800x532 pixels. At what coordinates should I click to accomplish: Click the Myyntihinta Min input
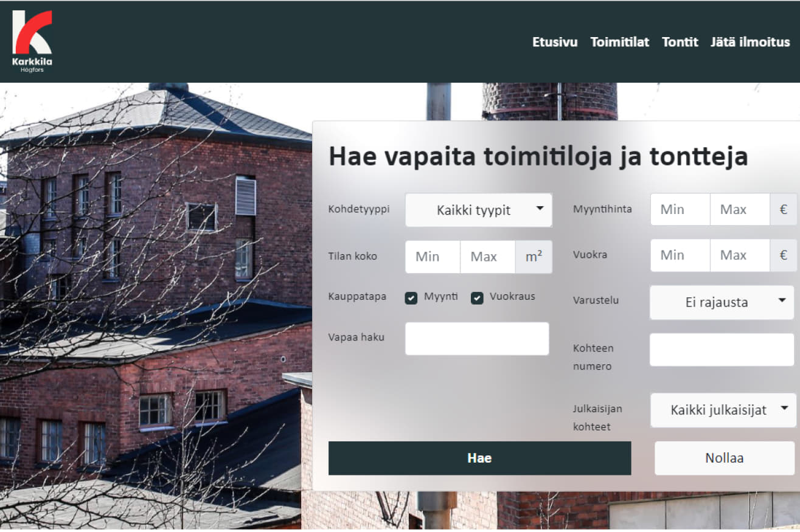[680, 209]
